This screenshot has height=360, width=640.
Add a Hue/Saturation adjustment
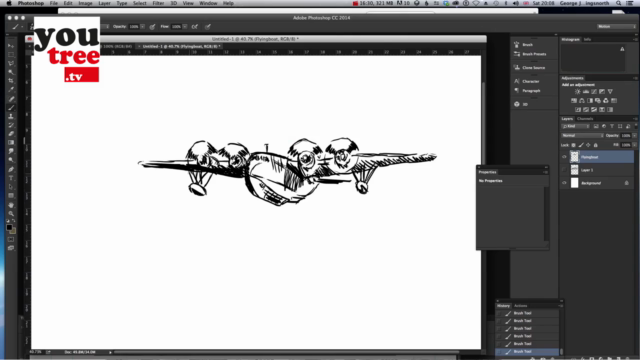coord(574,100)
